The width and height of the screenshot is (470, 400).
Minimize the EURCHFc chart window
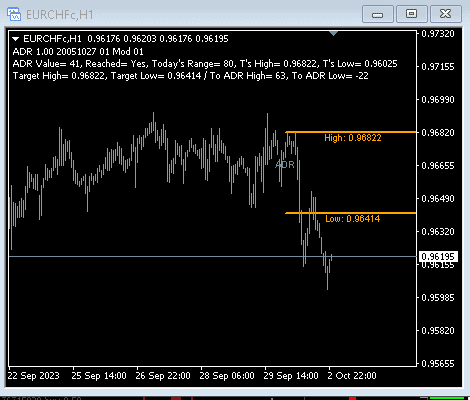tap(378, 14)
